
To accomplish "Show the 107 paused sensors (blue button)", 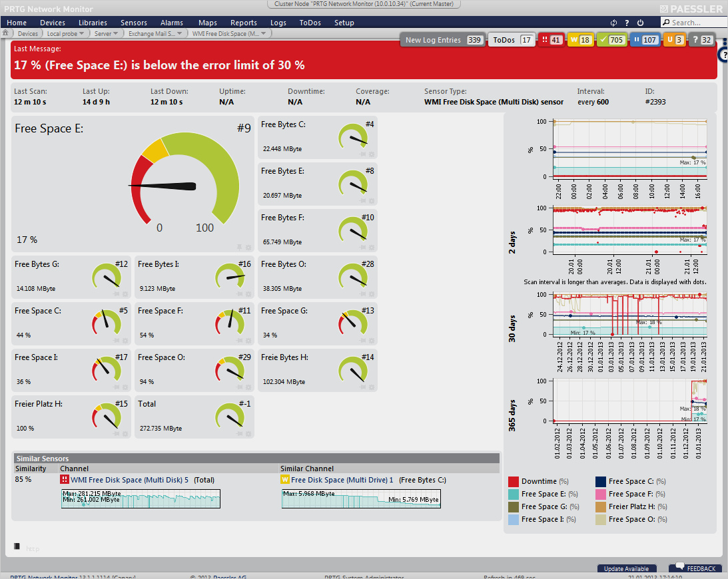I will click(645, 40).
